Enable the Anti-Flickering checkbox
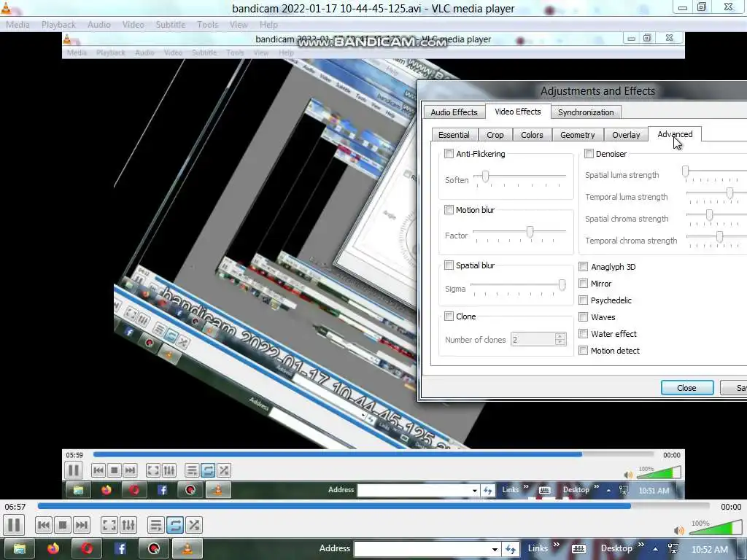This screenshot has width=747, height=560. point(449,153)
